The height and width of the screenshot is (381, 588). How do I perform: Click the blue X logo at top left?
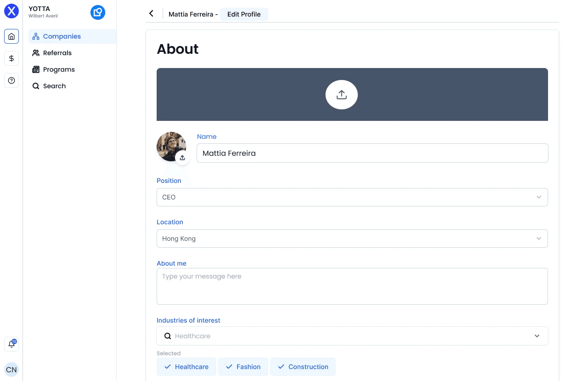[x=11, y=11]
